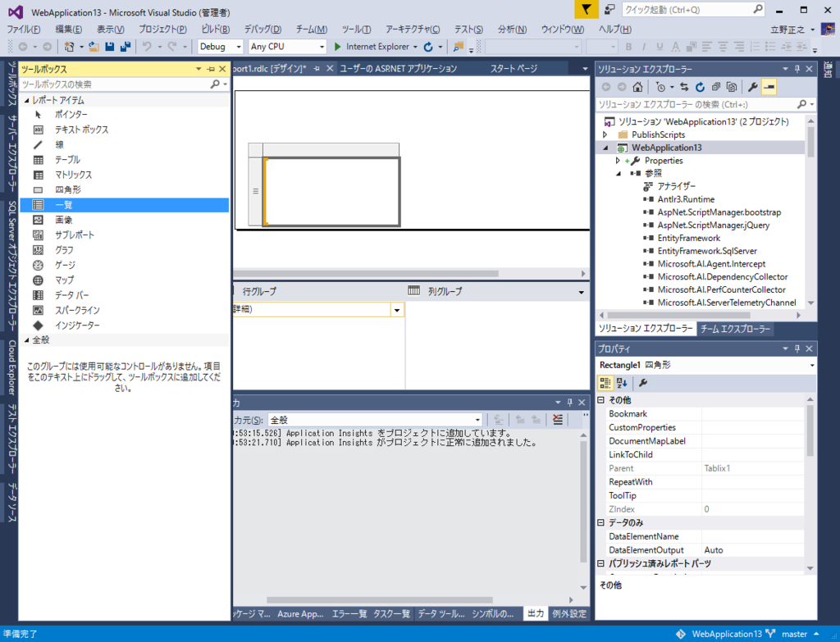Click the notifications filter flag icon
The image size is (840, 642).
pyautogui.click(x=587, y=10)
